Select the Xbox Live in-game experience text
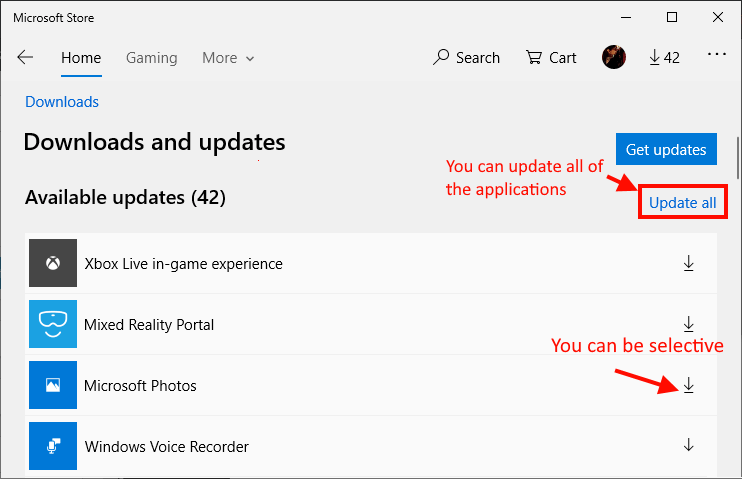The height and width of the screenshot is (479, 742). (x=184, y=264)
